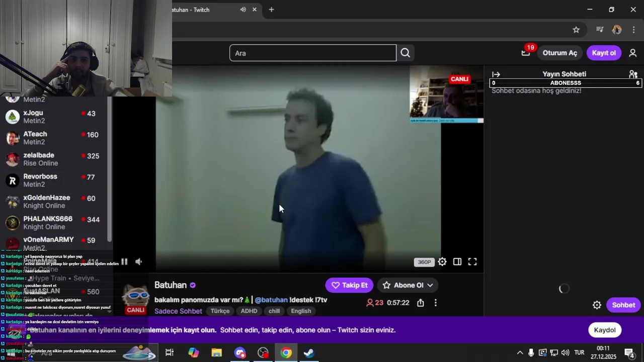
Task: Open a new browser tab
Action: click(271, 10)
